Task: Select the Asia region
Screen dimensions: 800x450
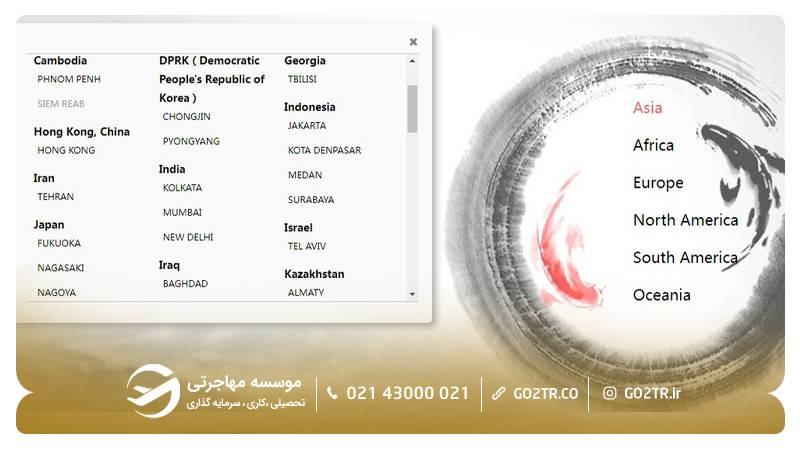Action: pos(647,108)
